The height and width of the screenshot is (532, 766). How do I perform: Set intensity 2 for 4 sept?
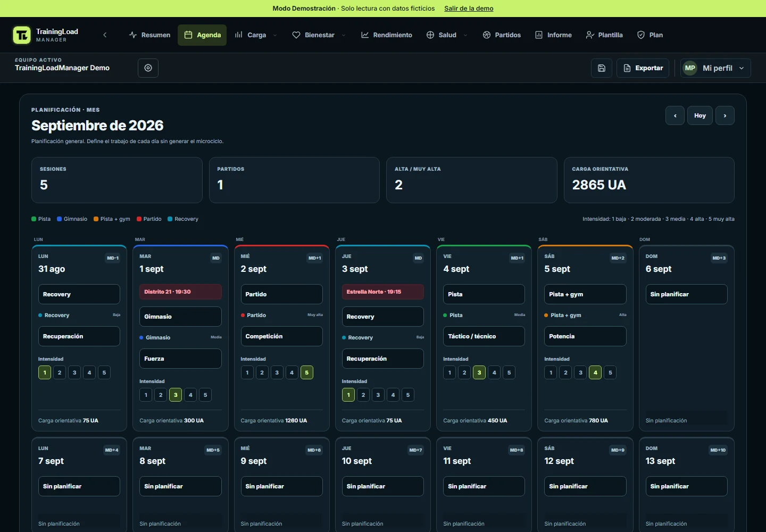coord(464,372)
